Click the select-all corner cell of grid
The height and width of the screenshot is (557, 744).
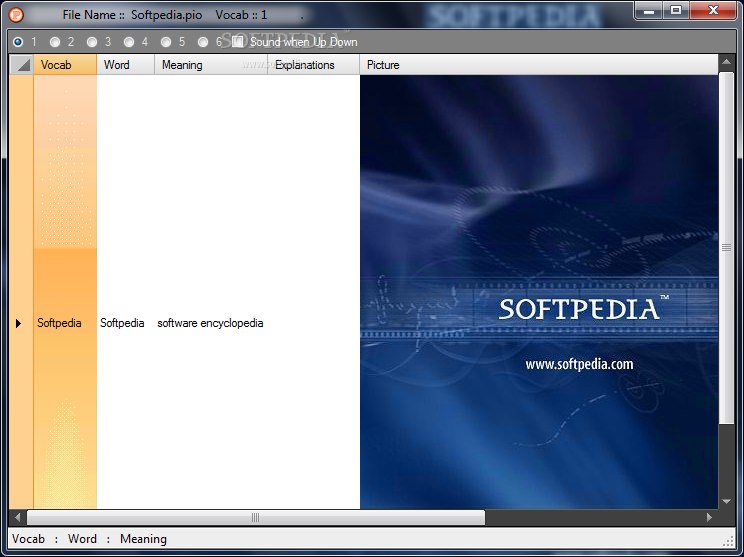(x=21, y=65)
